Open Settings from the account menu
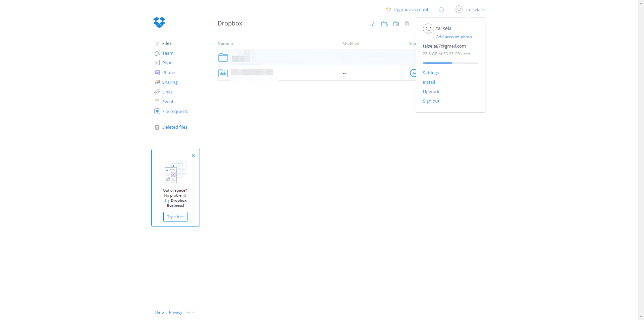This screenshot has width=644, height=320. (x=431, y=73)
